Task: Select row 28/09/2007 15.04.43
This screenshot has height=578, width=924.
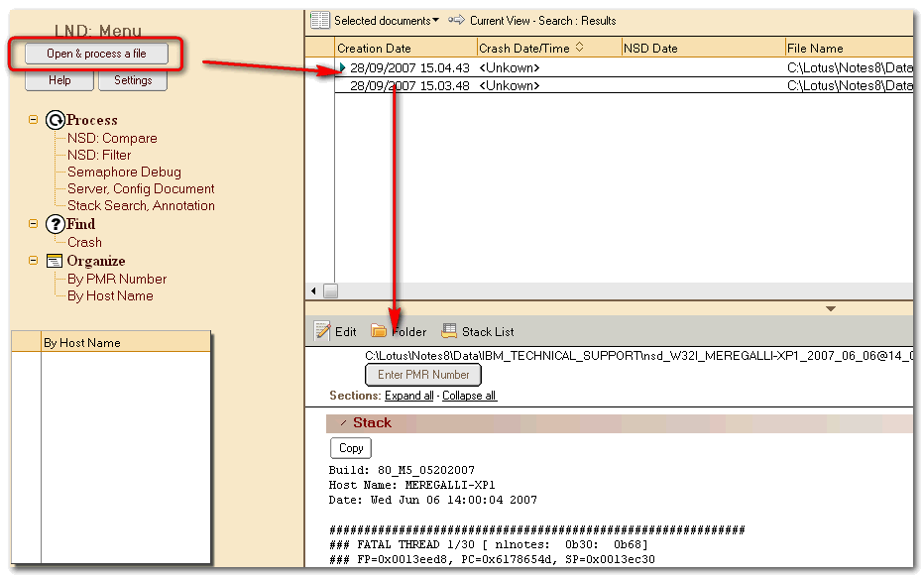Action: [624, 68]
